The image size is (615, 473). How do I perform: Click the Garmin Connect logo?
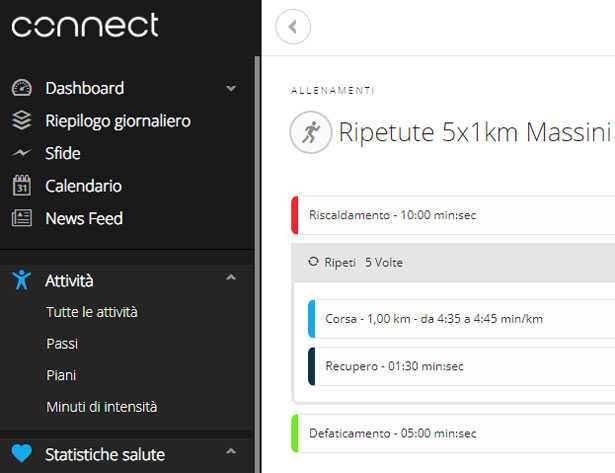85,25
